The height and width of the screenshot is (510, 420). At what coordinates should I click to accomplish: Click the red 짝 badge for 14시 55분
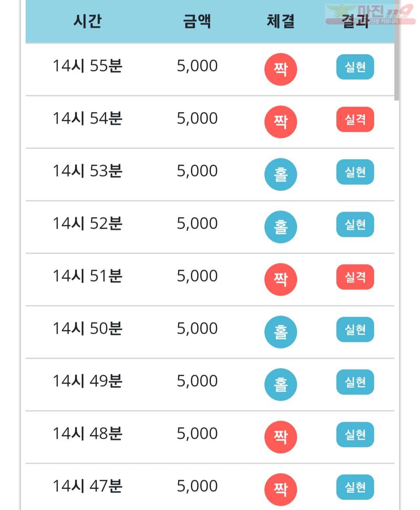pyautogui.click(x=280, y=69)
